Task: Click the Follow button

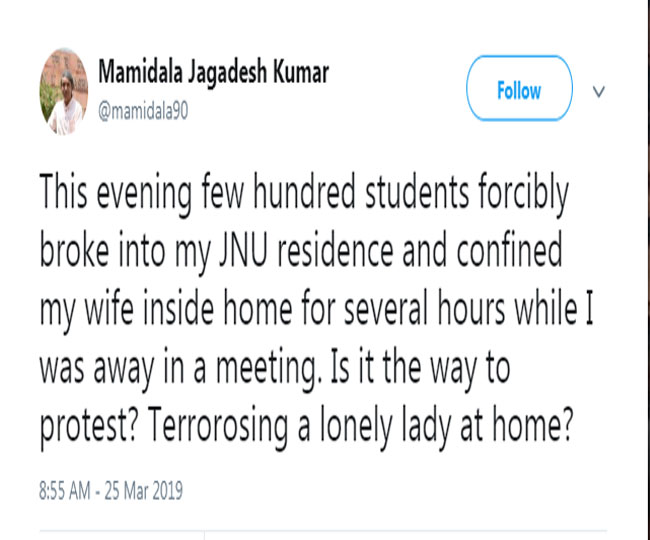Action: (519, 88)
